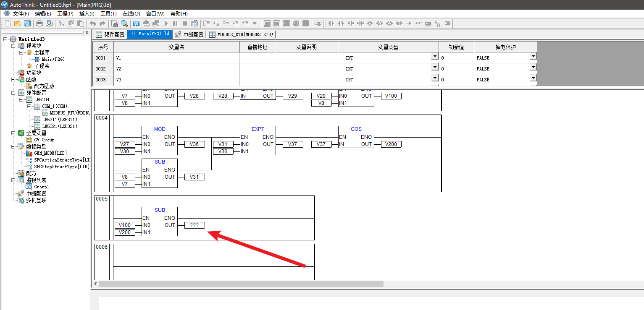The image size is (644, 310).
Task: Click the paste clipboard icon
Action: [x=81, y=23]
